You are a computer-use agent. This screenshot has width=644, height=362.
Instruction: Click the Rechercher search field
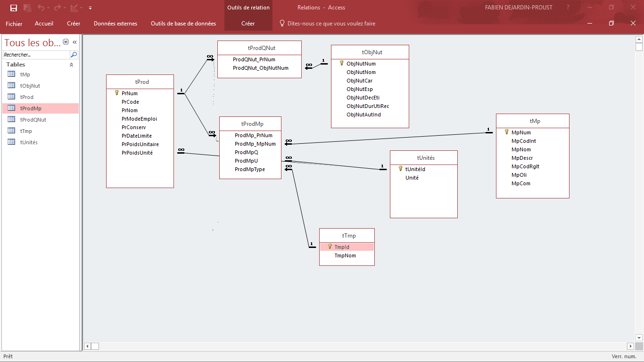[x=36, y=55]
